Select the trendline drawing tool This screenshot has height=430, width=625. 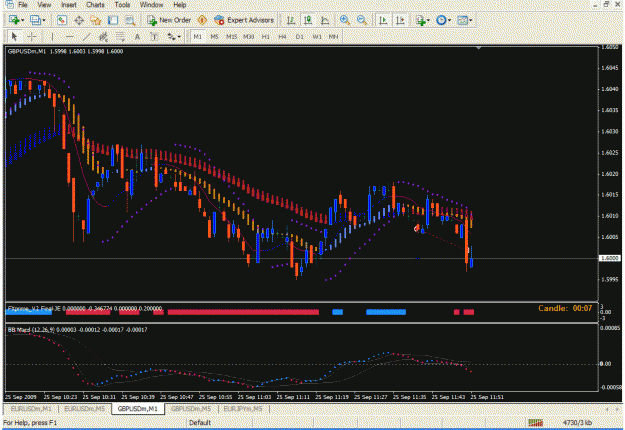[86, 37]
